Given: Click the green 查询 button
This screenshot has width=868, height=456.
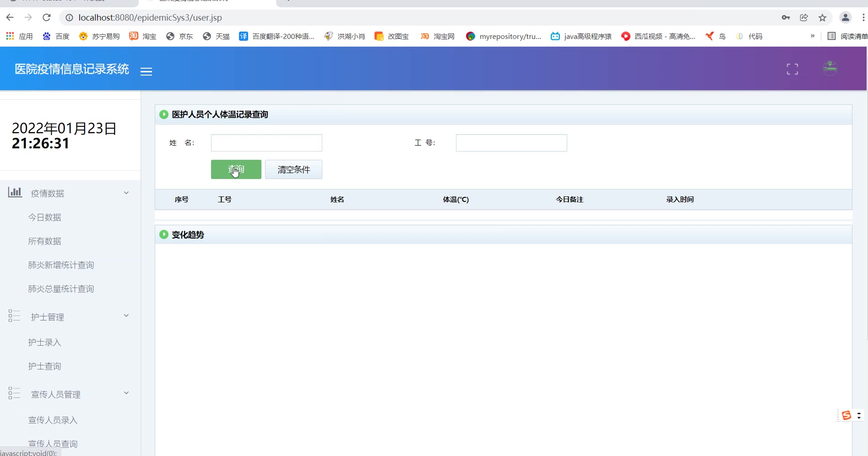Looking at the screenshot, I should tap(236, 169).
